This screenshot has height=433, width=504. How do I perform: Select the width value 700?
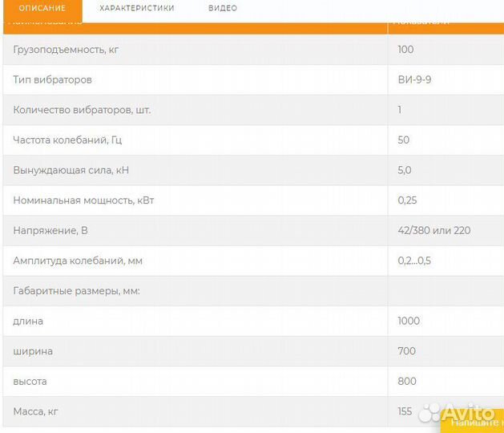tap(406, 351)
